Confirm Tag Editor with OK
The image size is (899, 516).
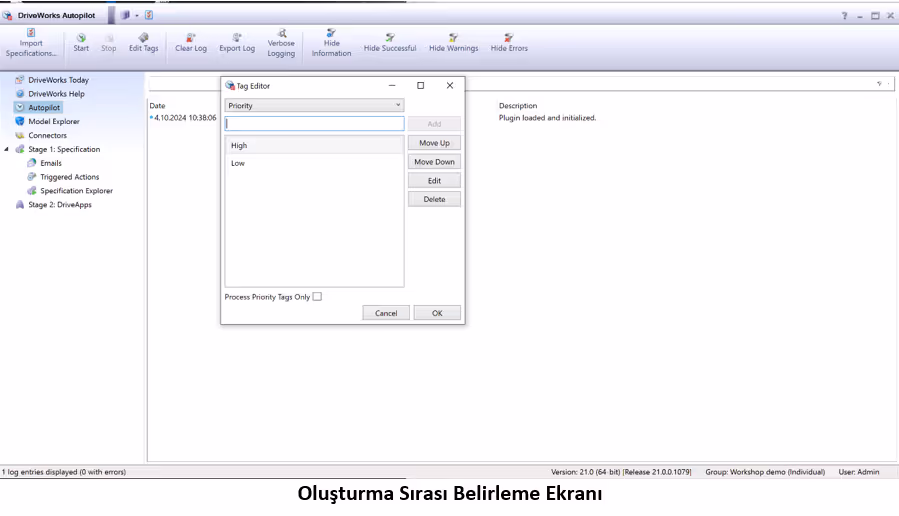tap(437, 313)
